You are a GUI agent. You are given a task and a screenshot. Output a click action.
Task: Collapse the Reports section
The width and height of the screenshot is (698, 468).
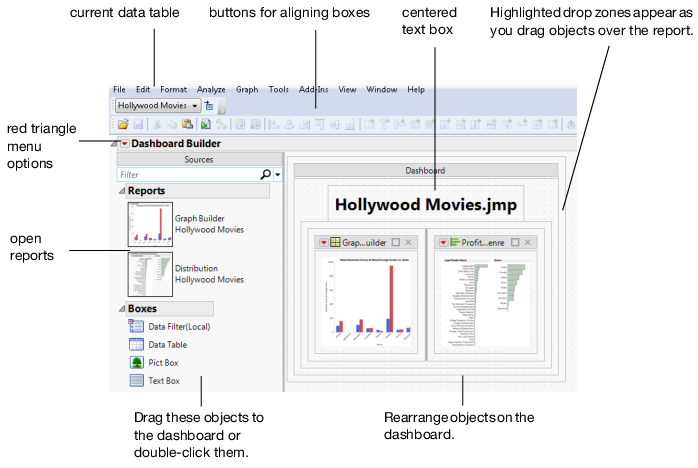pos(122,191)
